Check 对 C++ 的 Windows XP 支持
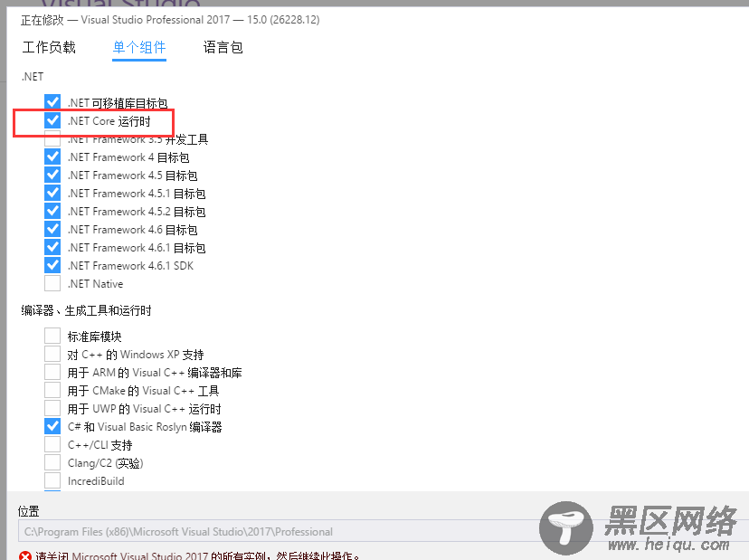Screen dimensions: 749x560 tap(52, 354)
